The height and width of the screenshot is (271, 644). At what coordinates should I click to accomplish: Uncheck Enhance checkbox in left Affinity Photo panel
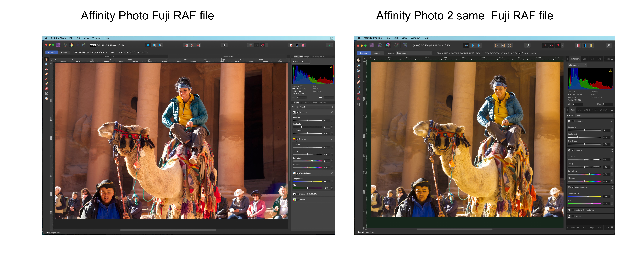pyautogui.click(x=298, y=139)
